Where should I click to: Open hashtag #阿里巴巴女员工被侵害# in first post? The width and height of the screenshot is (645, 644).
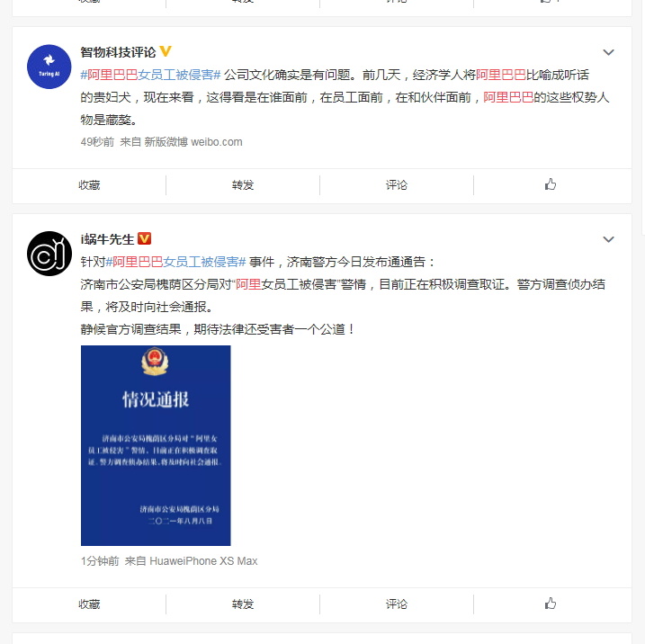(150, 75)
